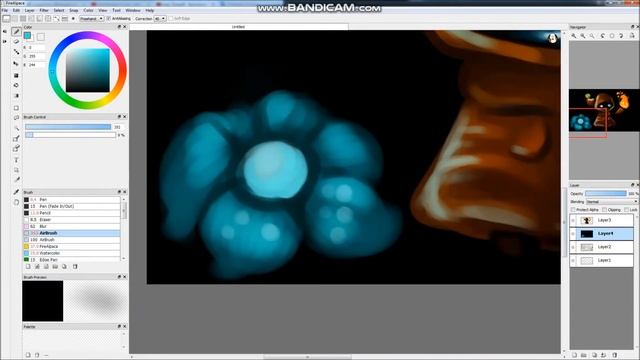The width and height of the screenshot is (640, 360).
Task: Select the Pencil brush
Action: pyautogui.click(x=72, y=213)
